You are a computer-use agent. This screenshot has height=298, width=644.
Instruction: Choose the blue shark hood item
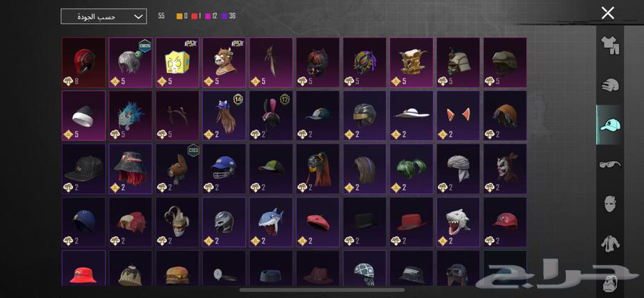tap(271, 222)
